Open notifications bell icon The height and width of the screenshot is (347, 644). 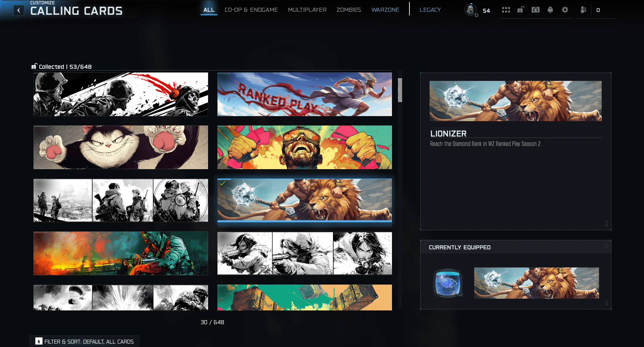pos(550,10)
